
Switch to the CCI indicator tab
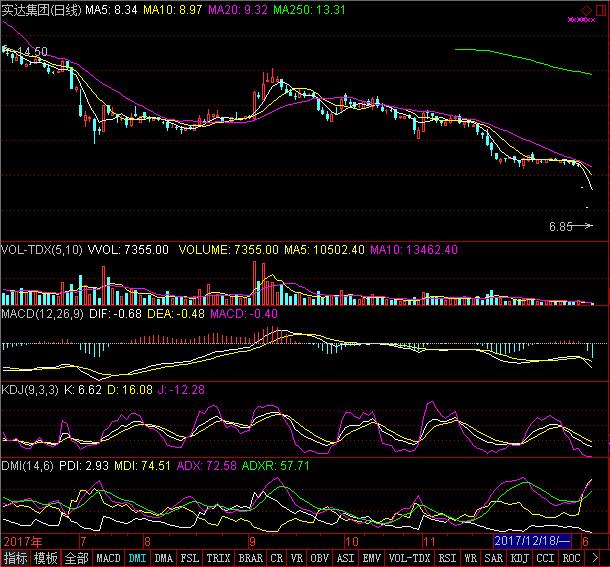(x=545, y=558)
